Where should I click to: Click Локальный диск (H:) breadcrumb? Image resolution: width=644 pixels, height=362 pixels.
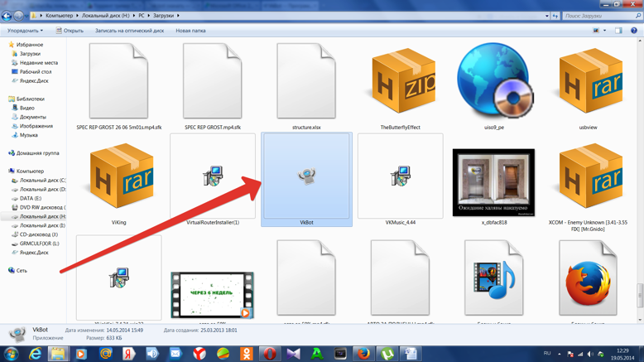point(105,16)
